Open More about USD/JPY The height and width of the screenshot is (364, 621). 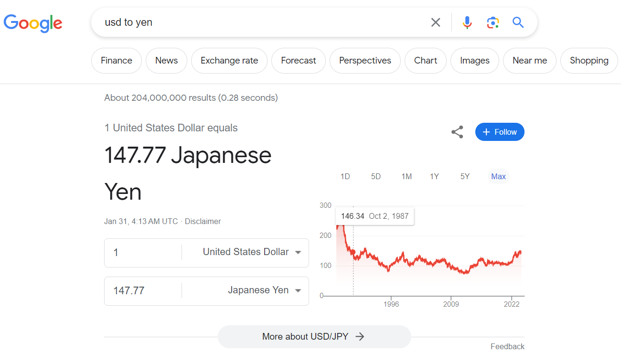tap(314, 337)
